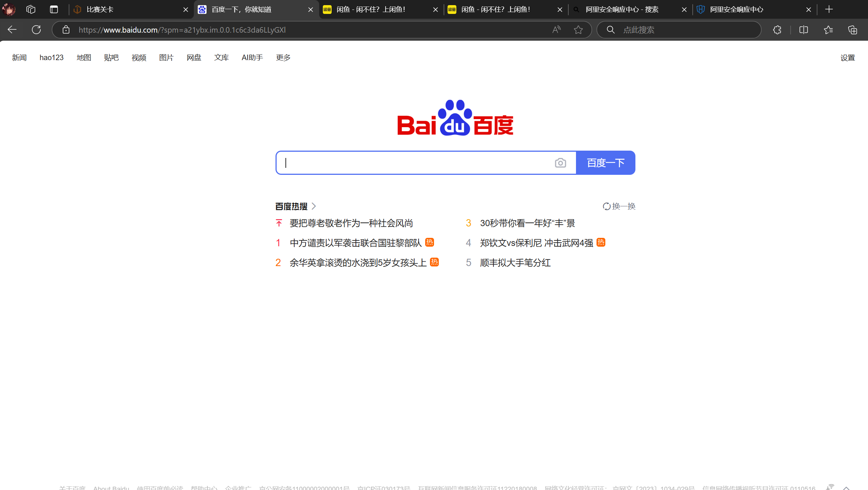868x490 pixels.
Task: Open hot search 要把尊老敬老作为一种社会风尚
Action: point(351,223)
